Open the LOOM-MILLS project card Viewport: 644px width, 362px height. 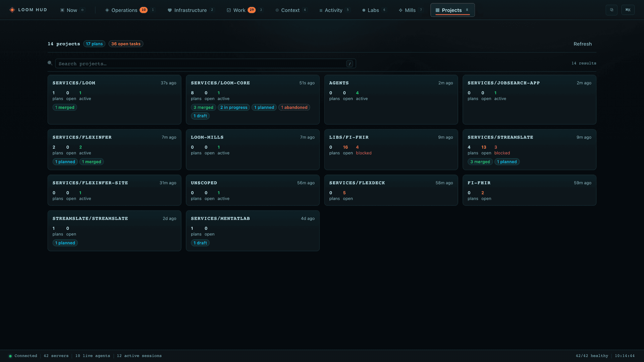tap(253, 149)
